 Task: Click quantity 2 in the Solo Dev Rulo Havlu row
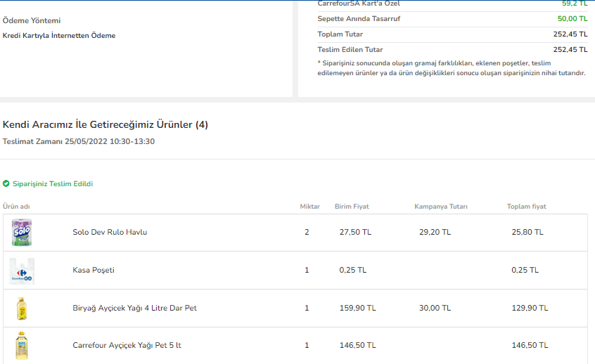click(x=307, y=232)
